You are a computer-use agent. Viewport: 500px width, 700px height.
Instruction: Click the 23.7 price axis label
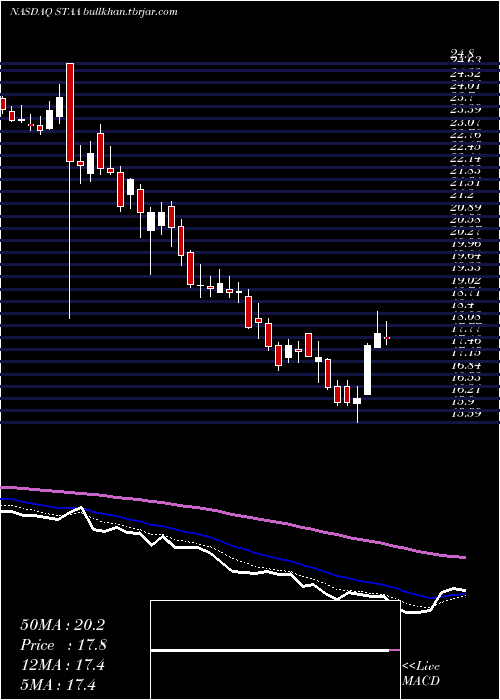(x=462, y=98)
